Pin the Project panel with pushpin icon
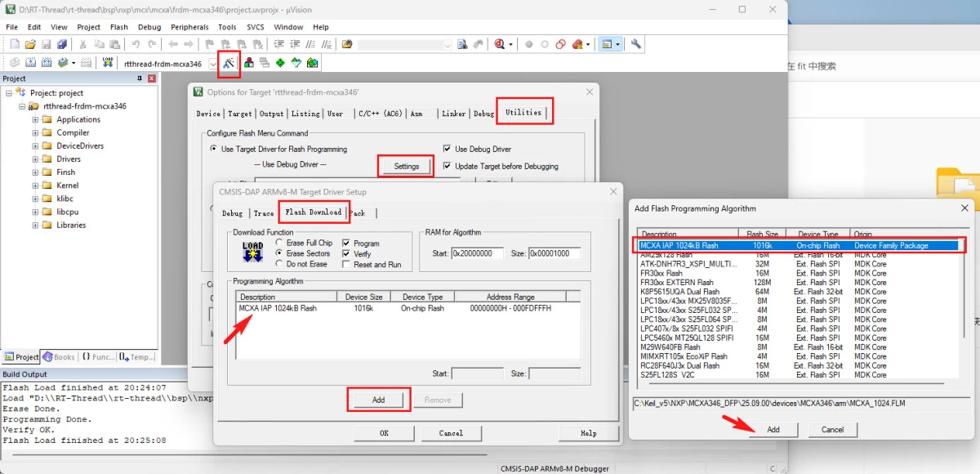 pos(140,78)
